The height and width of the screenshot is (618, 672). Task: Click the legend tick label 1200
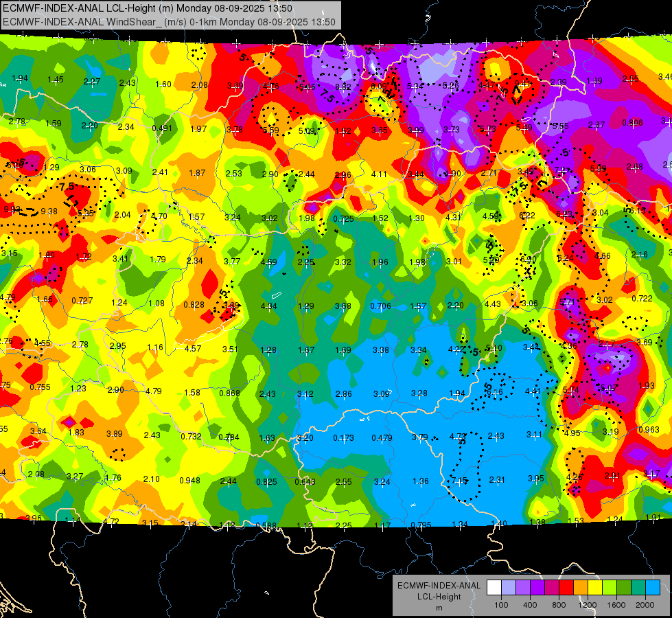(588, 605)
